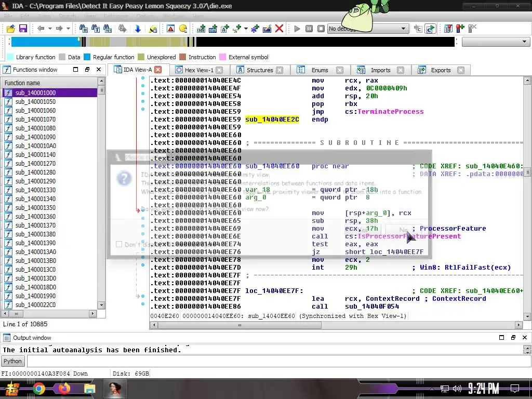Viewport: 532px width, 399px height.
Task: Close the IDA View-A tab via its red X
Action: click(x=158, y=70)
